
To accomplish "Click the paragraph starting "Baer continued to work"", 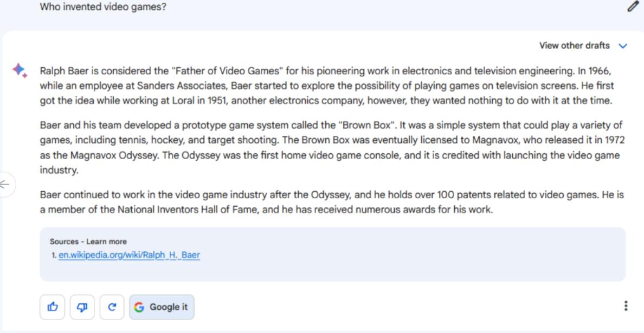I will click(x=325, y=202).
